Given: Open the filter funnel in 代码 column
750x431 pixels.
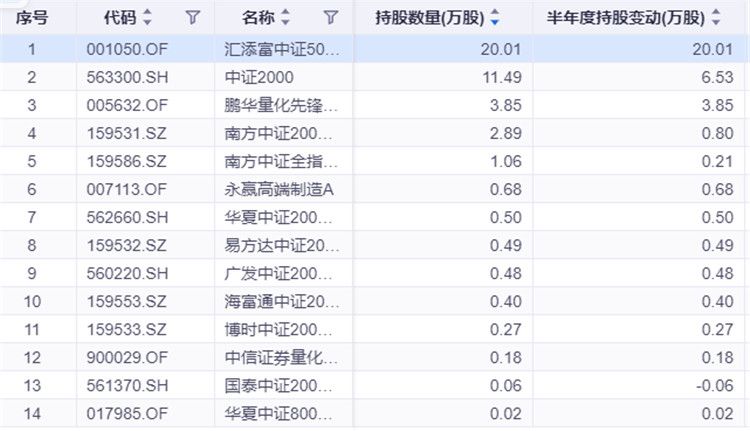Looking at the screenshot, I should [193, 18].
